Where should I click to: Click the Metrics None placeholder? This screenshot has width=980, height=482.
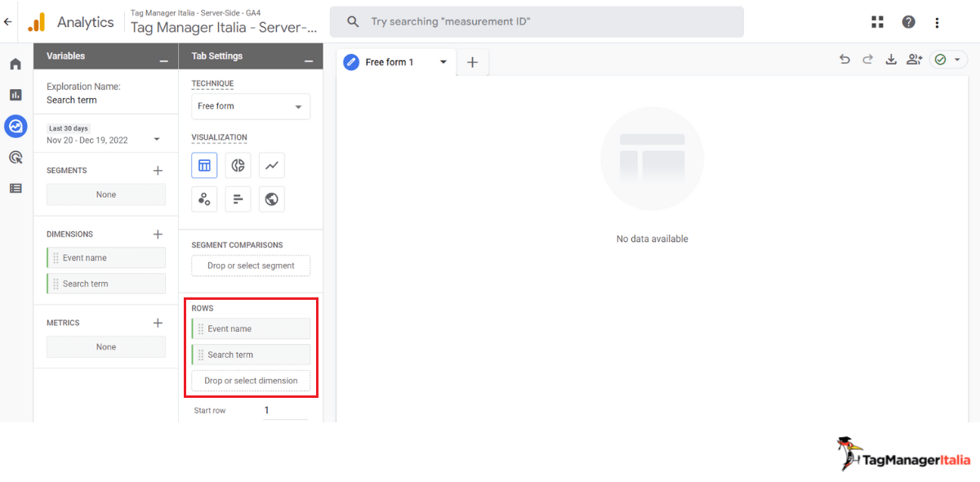[x=106, y=347]
